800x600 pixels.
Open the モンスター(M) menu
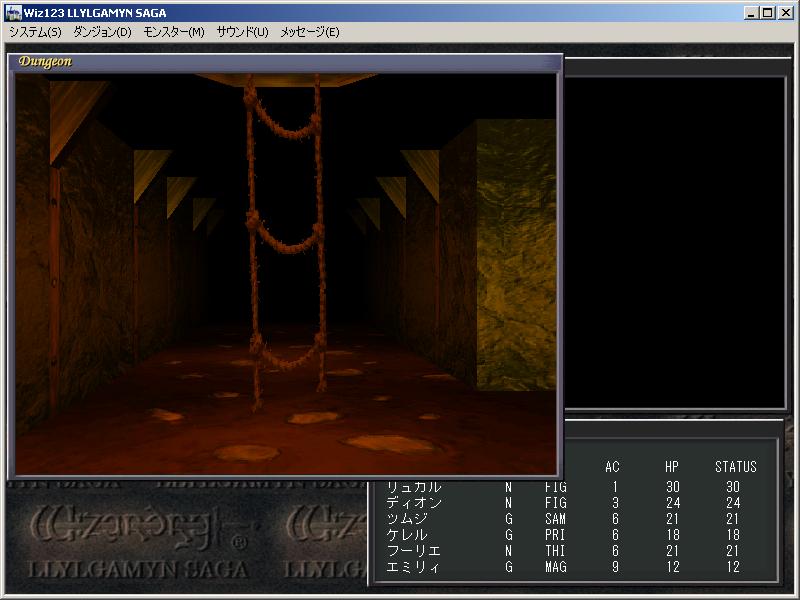[174, 32]
